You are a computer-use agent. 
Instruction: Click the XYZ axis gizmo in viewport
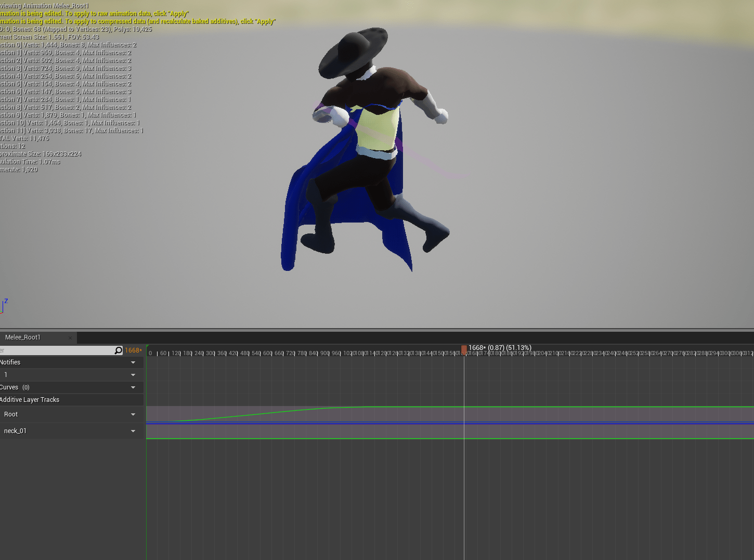[3, 306]
